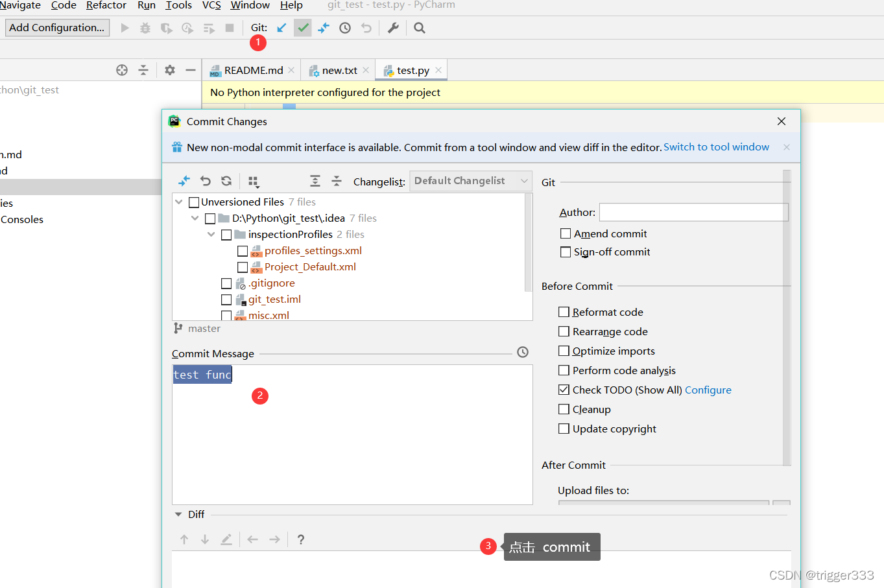Click Configure link next to Check TODO
Image resolution: width=884 pixels, height=588 pixels.
pos(708,390)
